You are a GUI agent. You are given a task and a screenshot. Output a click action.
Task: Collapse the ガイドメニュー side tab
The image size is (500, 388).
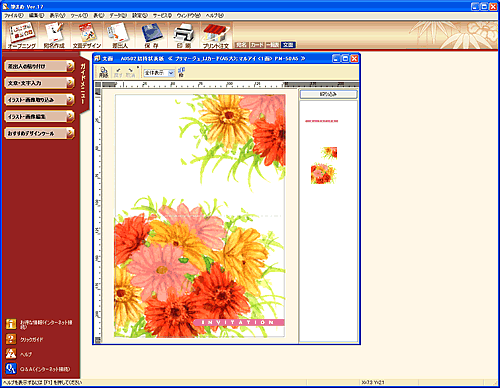(83, 83)
